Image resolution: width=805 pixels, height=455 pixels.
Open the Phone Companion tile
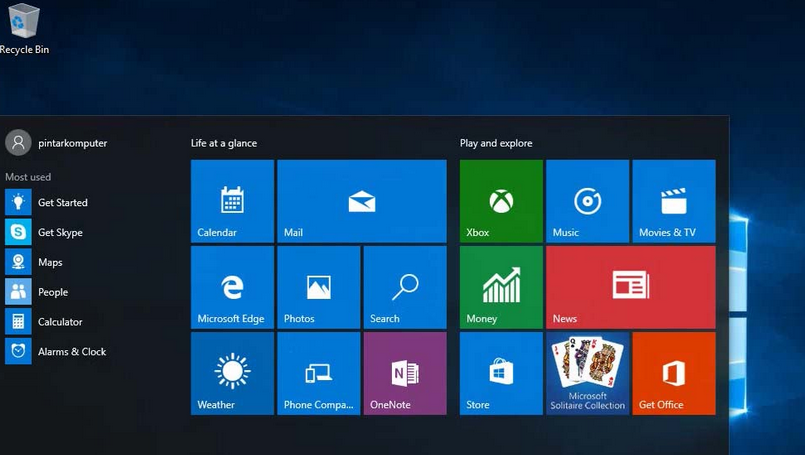pyautogui.click(x=318, y=373)
